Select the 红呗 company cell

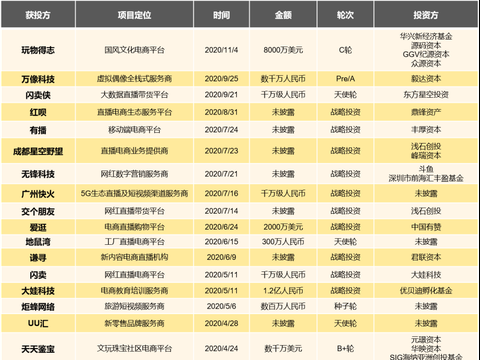pyautogui.click(x=38, y=112)
